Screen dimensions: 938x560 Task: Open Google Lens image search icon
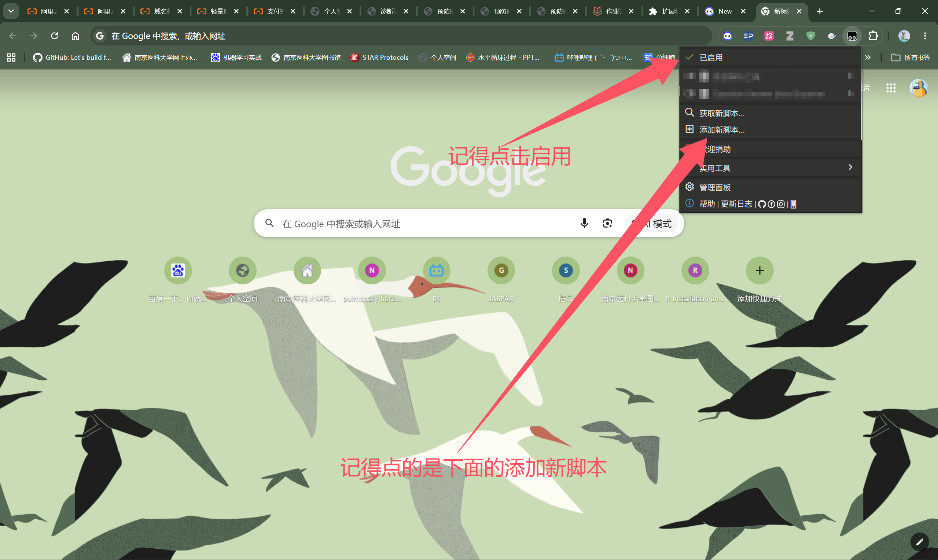tap(607, 224)
